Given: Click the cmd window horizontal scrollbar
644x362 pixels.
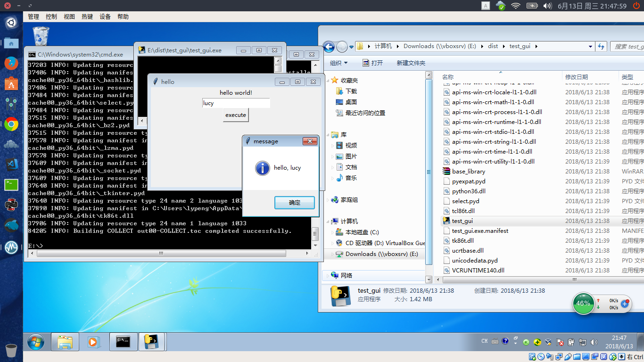Looking at the screenshot, I should pos(161,254).
